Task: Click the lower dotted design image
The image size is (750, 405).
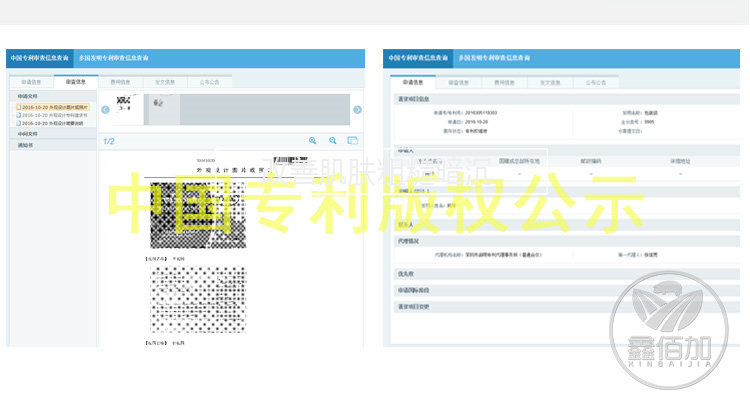Action: tap(199, 299)
